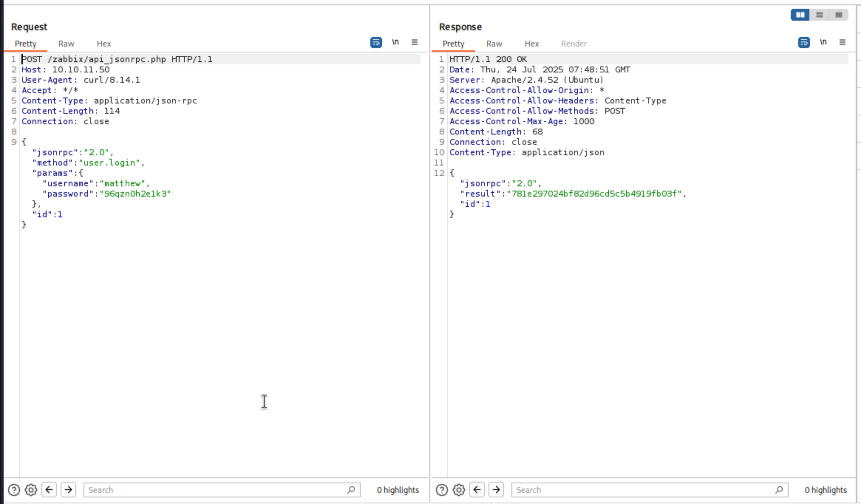Click the password value 96qzn0h2e1k3
861x504 pixels.
tap(135, 194)
